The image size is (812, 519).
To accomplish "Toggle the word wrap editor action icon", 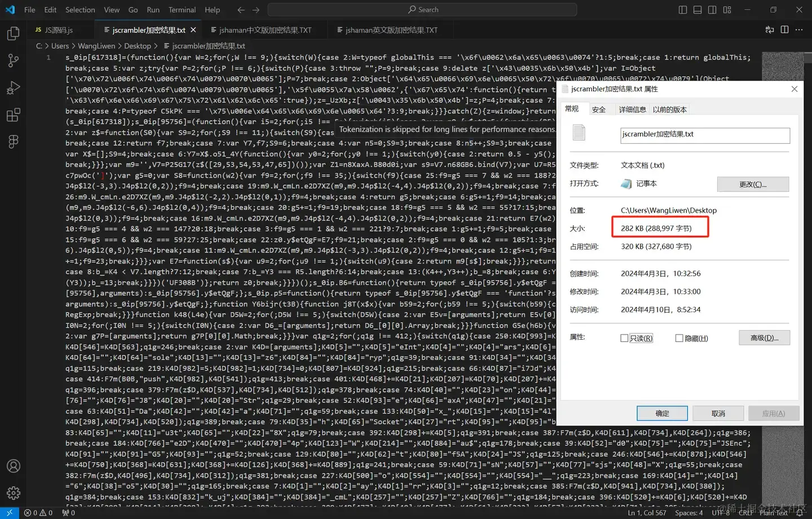I will [x=770, y=29].
